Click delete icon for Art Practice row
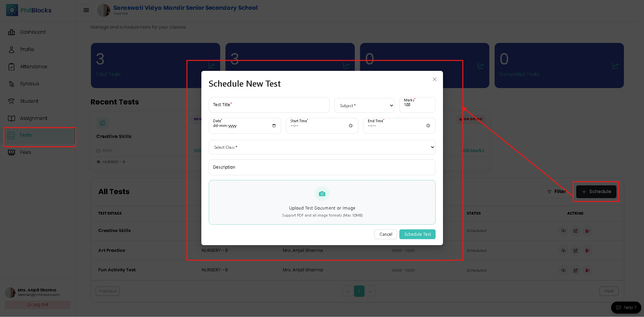Image resolution: width=644 pixels, height=317 pixels. click(588, 251)
